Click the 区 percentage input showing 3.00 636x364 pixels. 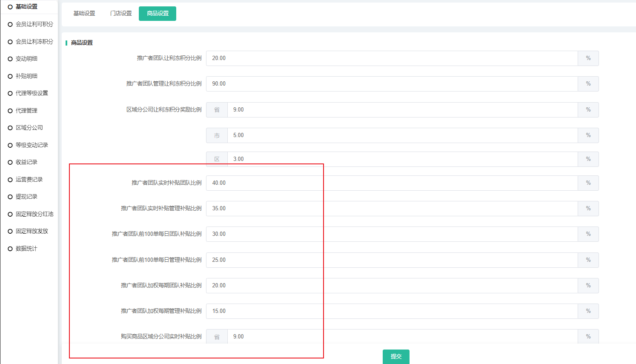402,159
